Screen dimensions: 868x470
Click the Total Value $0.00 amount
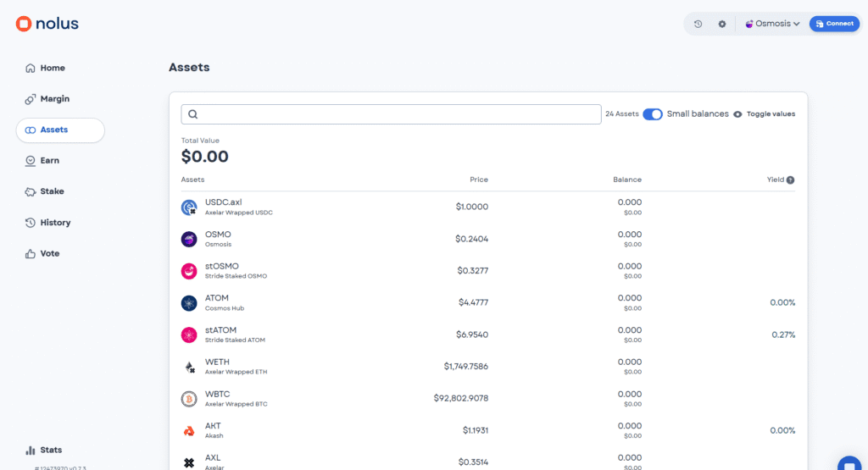205,157
